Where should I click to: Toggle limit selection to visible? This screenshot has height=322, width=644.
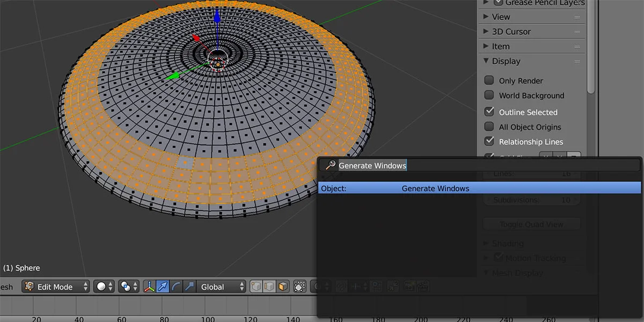click(x=299, y=286)
